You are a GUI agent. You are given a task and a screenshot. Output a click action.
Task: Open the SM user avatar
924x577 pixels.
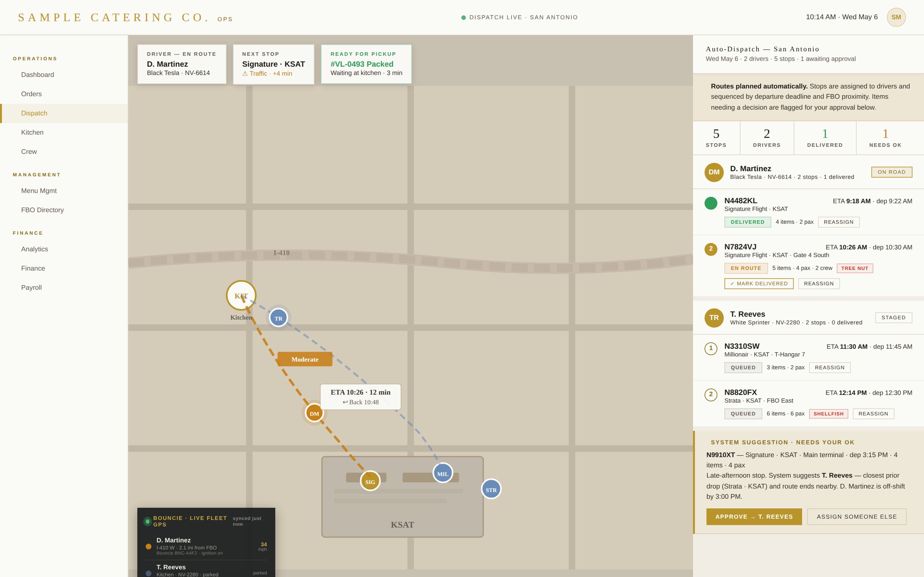896,17
